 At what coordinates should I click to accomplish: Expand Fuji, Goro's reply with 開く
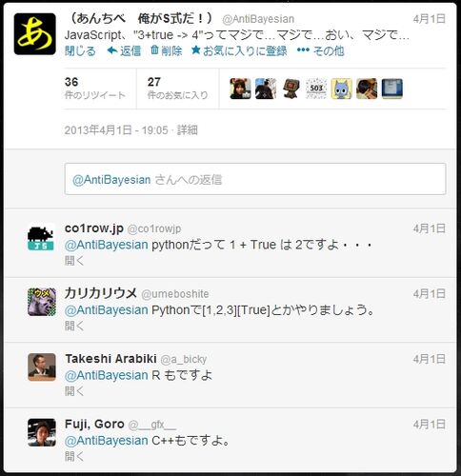pyautogui.click(x=74, y=457)
